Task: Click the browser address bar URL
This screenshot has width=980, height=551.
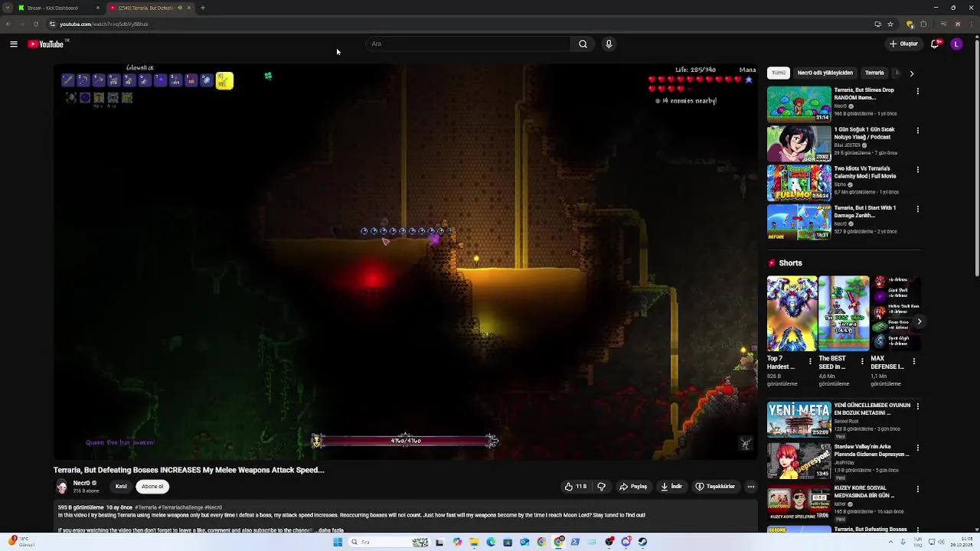Action: point(104,24)
